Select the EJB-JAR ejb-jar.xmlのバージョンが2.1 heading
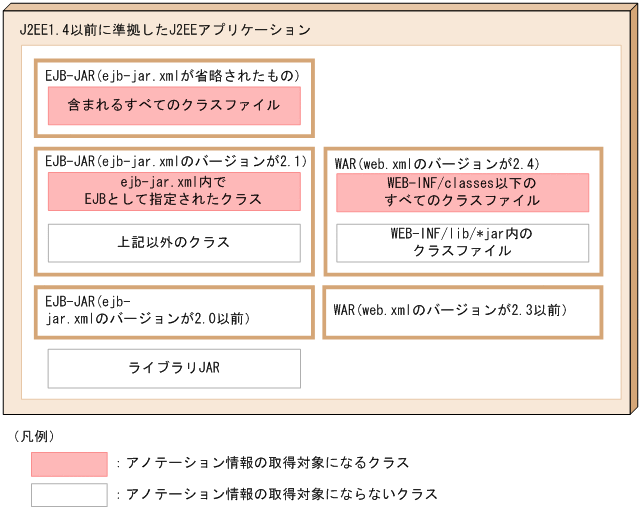 click(175, 160)
